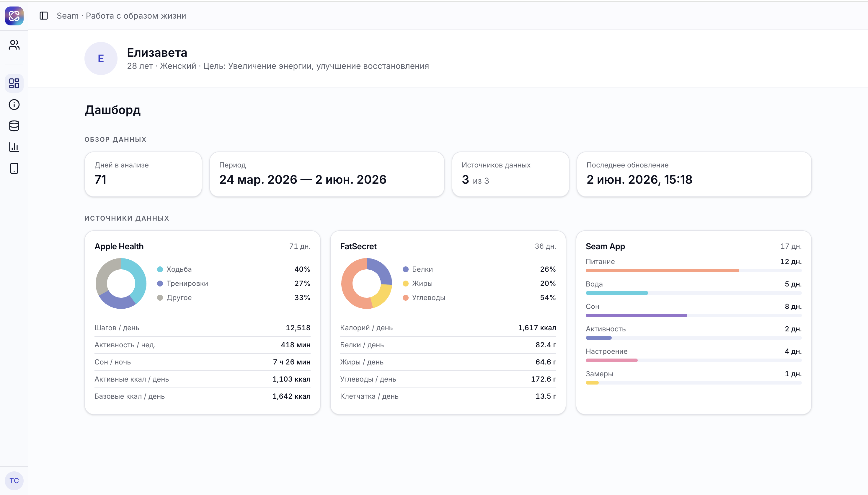Click the Сон progress bar
Screen dimensions: 868x495
(694, 315)
